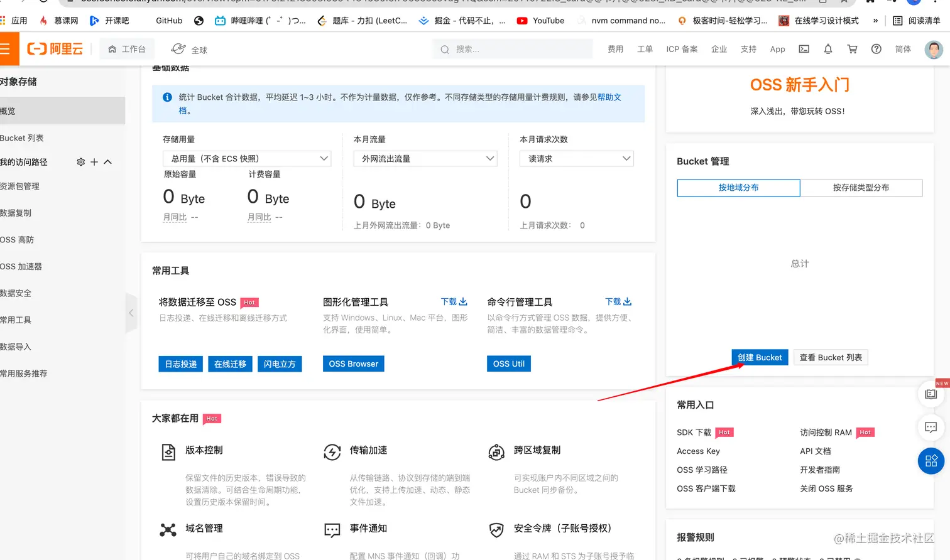Switch language via 简体
This screenshot has width=950, height=560.
[x=903, y=49]
